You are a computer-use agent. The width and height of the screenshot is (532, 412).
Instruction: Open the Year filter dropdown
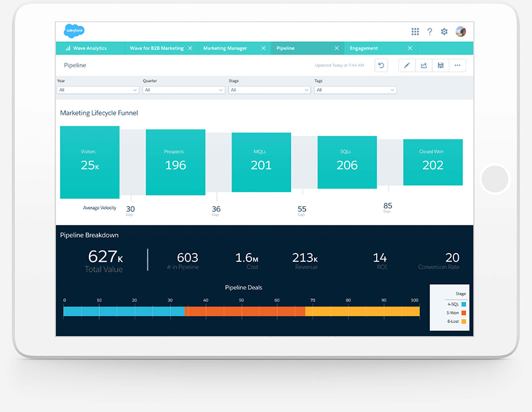(x=98, y=90)
